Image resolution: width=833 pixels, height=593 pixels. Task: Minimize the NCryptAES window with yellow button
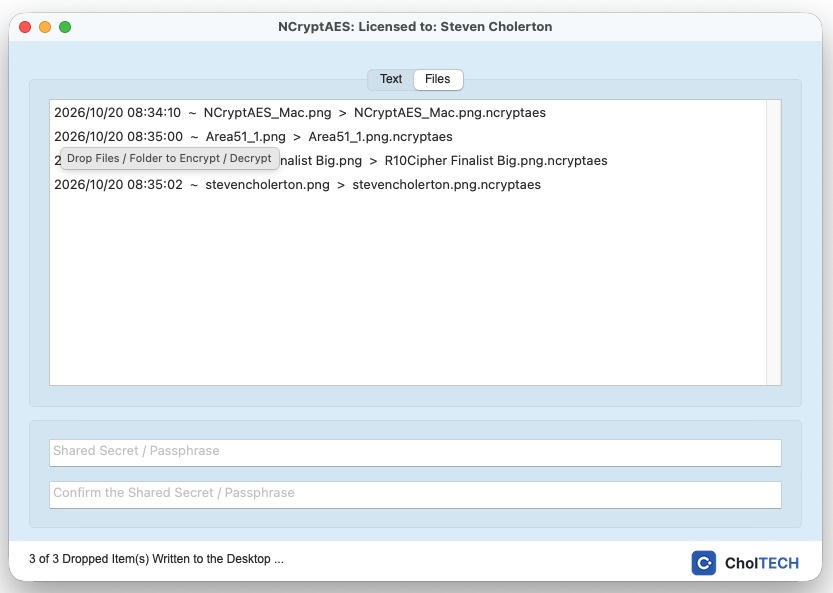(x=45, y=27)
